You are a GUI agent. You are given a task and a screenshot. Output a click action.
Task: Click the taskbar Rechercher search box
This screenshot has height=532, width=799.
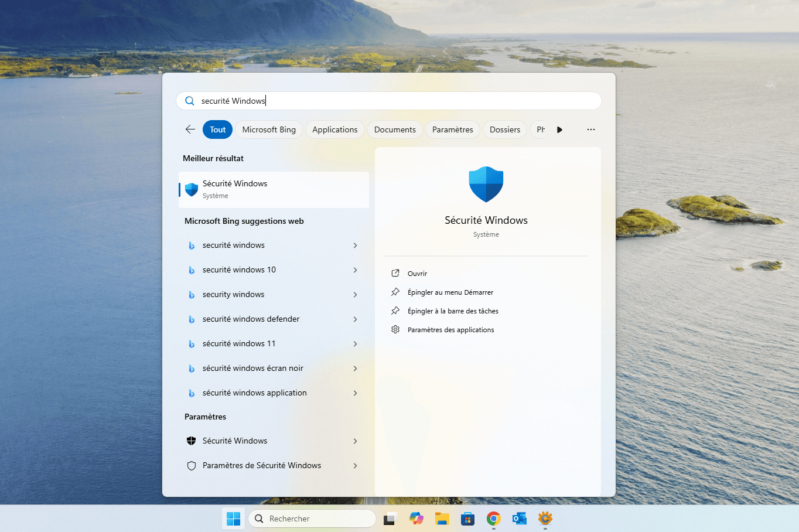coord(312,519)
